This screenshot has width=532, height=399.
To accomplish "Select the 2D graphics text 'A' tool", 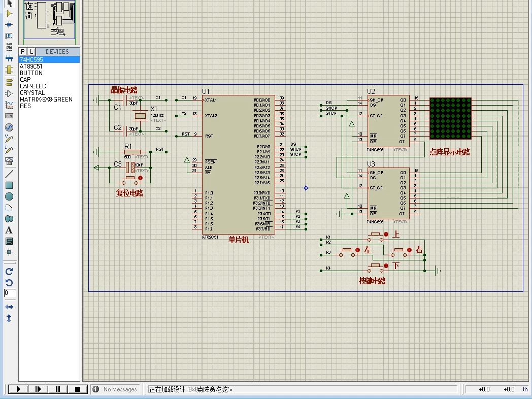I will (x=9, y=230).
